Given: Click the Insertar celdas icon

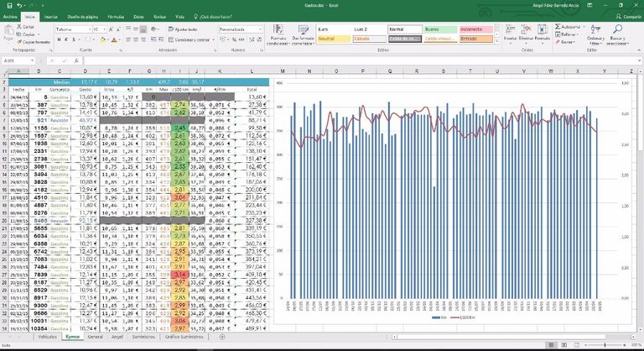Looking at the screenshot, I should coord(510,32).
